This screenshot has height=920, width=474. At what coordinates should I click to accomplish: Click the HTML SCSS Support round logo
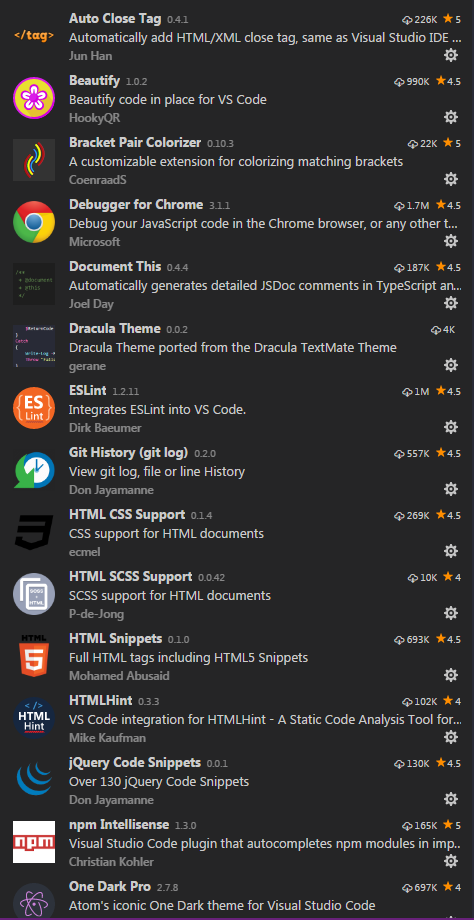click(34, 594)
